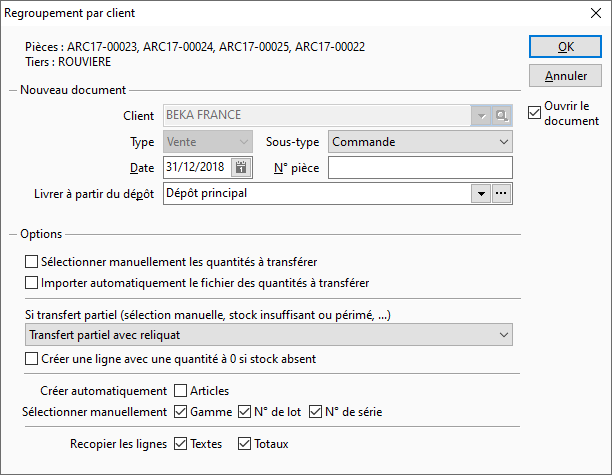Screen dimensions: 612x475
Task: Disable the Textes checkbox
Action: pyautogui.click(x=180, y=444)
